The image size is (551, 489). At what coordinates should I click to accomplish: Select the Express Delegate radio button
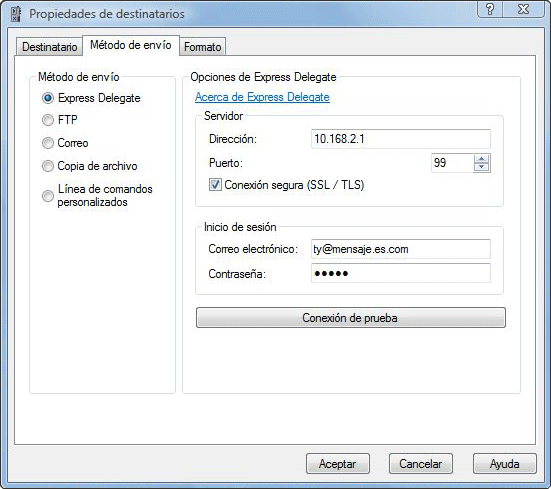click(x=48, y=98)
